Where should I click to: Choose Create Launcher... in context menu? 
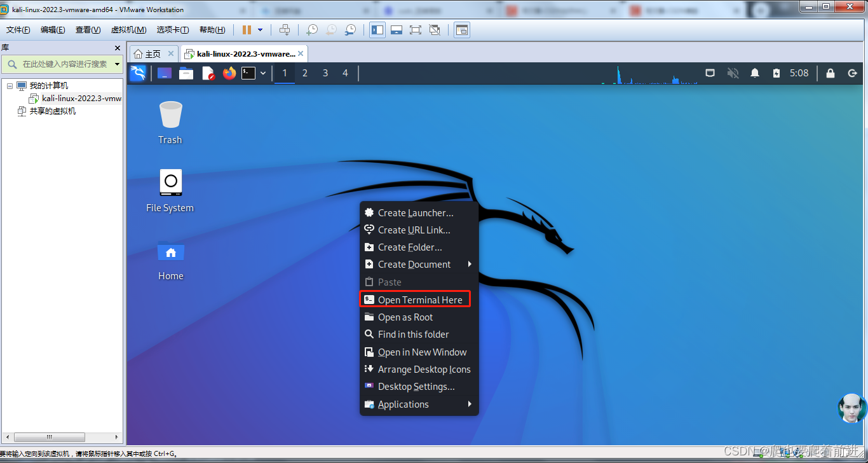419,213
